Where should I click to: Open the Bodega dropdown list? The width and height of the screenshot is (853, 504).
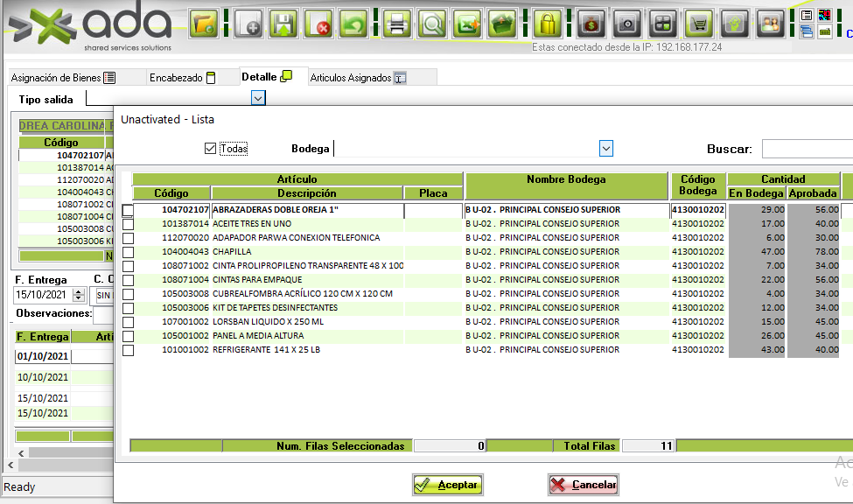click(605, 149)
